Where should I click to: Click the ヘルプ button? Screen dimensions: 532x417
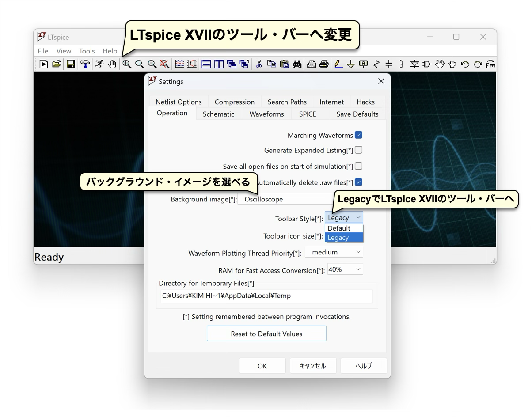coord(364,366)
